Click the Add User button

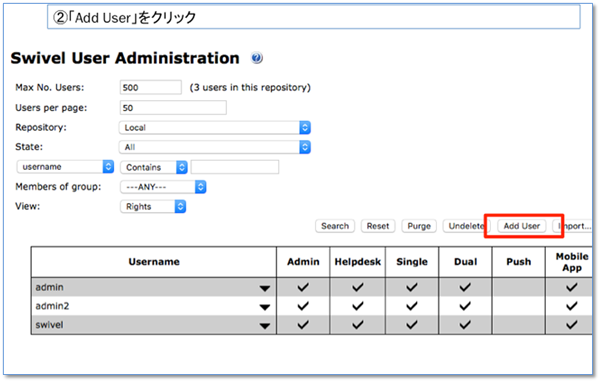(522, 226)
